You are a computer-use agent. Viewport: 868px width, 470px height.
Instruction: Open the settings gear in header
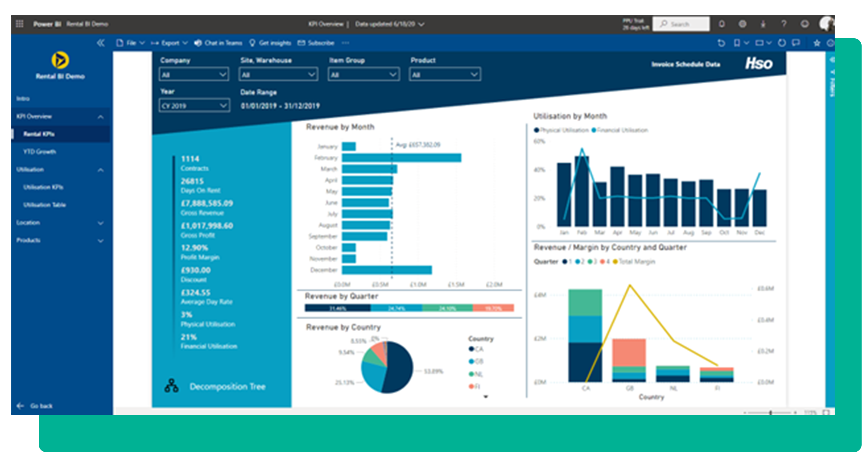[x=742, y=24]
